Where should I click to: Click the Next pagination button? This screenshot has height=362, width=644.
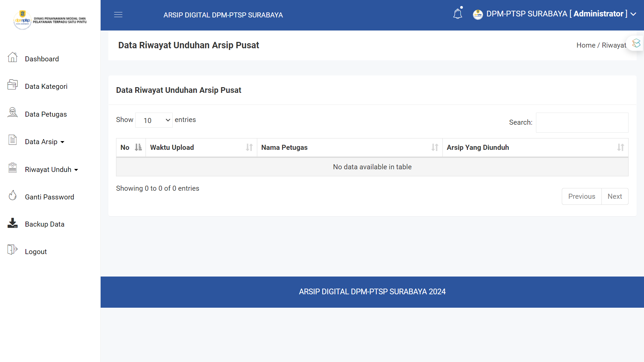[x=615, y=196]
